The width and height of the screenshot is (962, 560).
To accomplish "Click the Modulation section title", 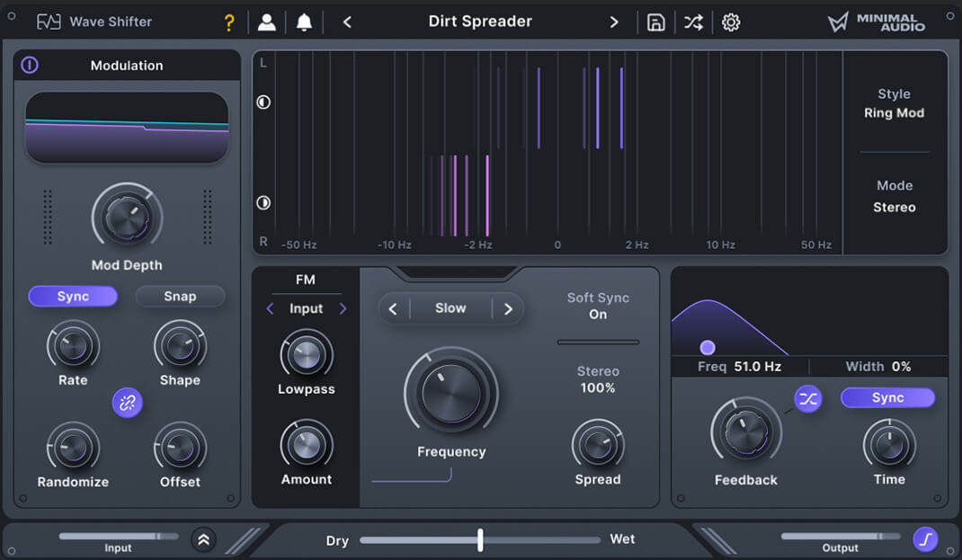I will (x=127, y=66).
